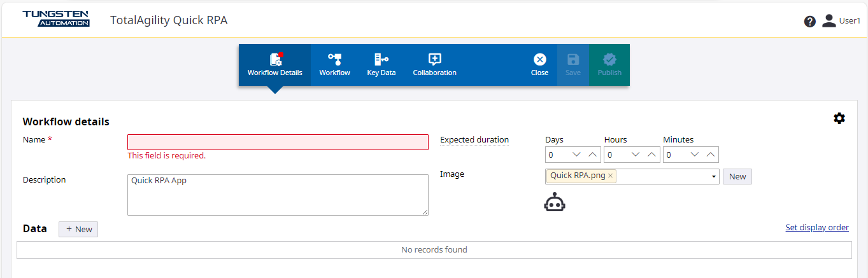Image resolution: width=868 pixels, height=278 pixels.
Task: Increase the Days value
Action: coord(592,155)
